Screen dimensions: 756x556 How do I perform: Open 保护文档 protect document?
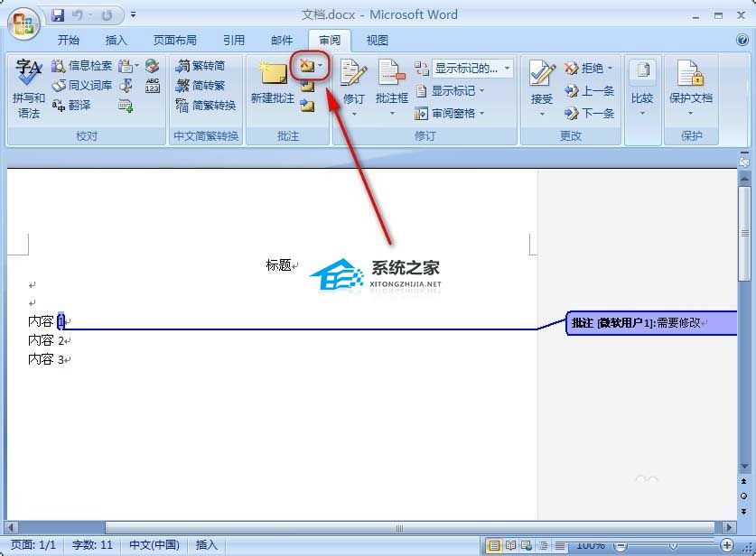[x=691, y=88]
